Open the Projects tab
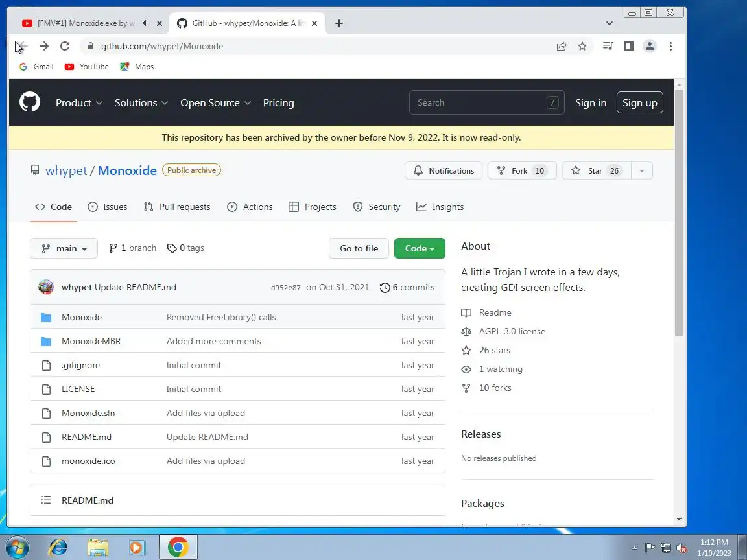747x560 pixels. point(313,207)
